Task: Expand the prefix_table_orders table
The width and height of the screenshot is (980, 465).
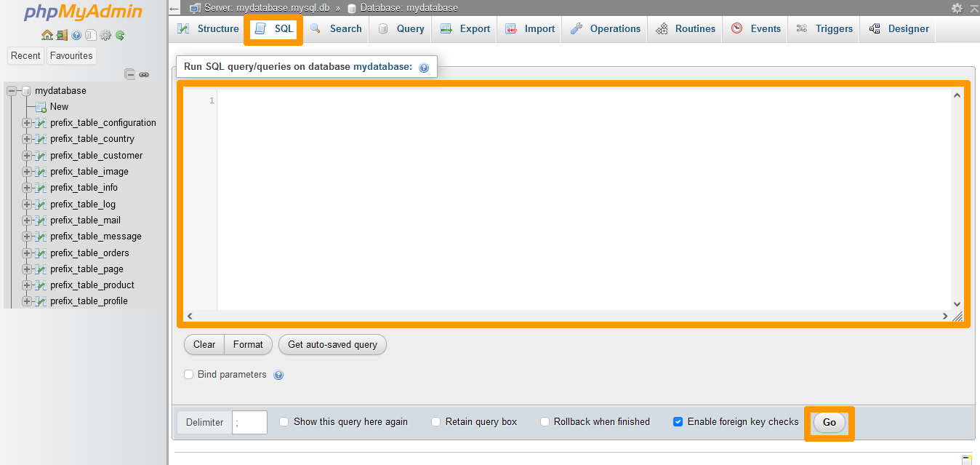Action: click(26, 253)
